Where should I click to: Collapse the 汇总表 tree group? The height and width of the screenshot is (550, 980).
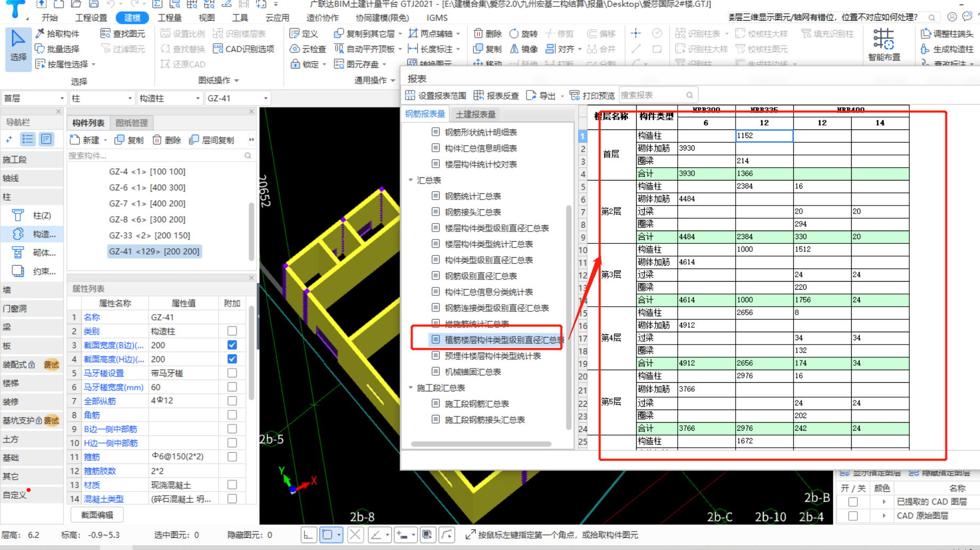pyautogui.click(x=411, y=180)
